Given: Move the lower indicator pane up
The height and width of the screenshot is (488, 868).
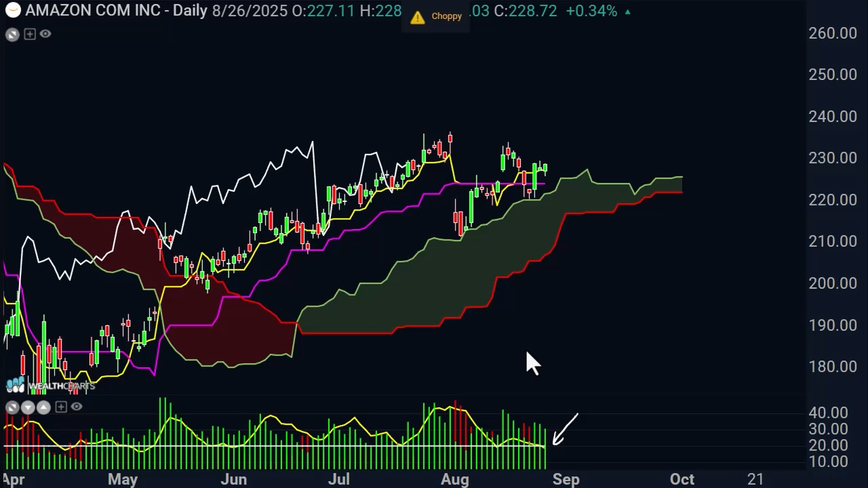Looking at the screenshot, I should pyautogui.click(x=43, y=408).
